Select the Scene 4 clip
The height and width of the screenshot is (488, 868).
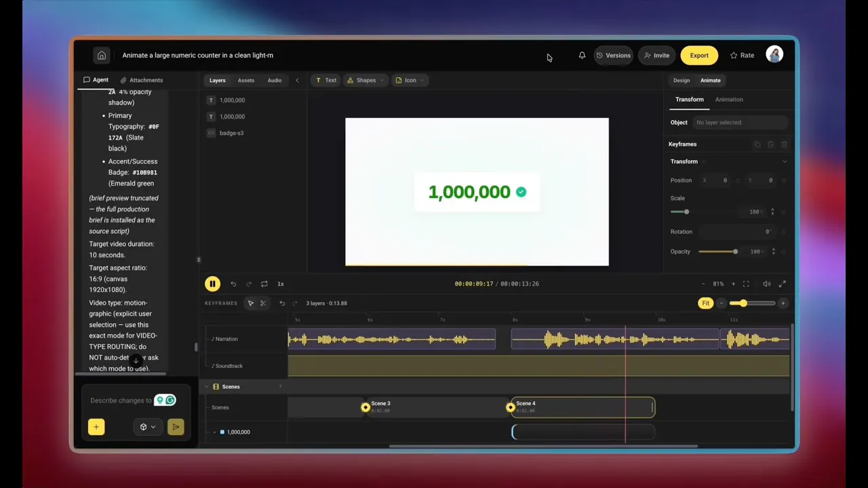pyautogui.click(x=583, y=407)
